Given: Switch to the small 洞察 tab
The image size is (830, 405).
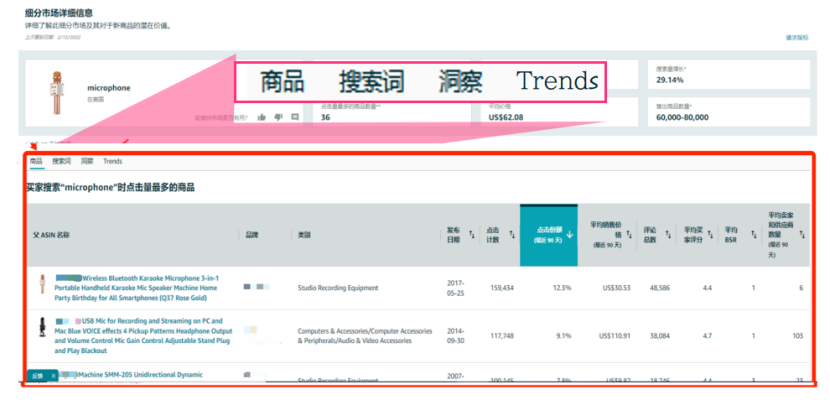Looking at the screenshot, I should (x=87, y=161).
